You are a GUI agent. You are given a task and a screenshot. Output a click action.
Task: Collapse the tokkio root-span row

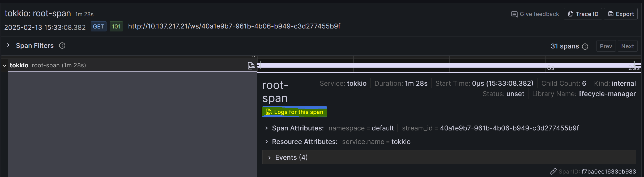pyautogui.click(x=5, y=66)
